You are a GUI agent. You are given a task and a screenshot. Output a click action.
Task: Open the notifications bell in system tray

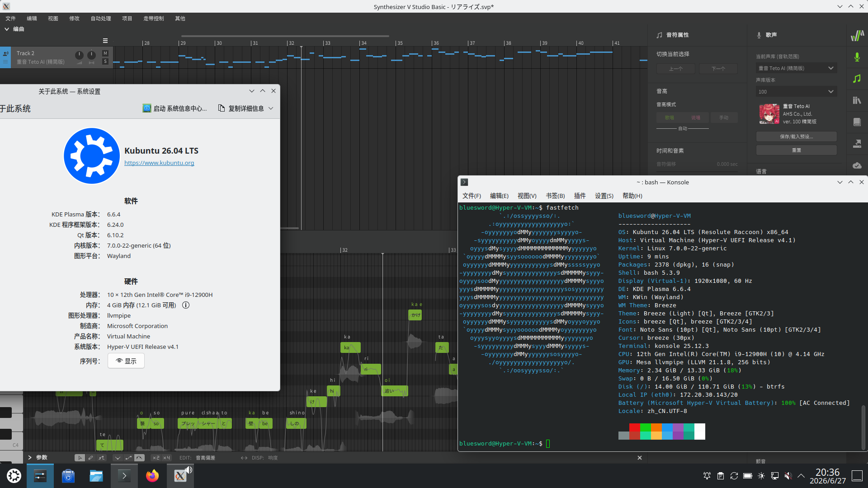point(707,476)
